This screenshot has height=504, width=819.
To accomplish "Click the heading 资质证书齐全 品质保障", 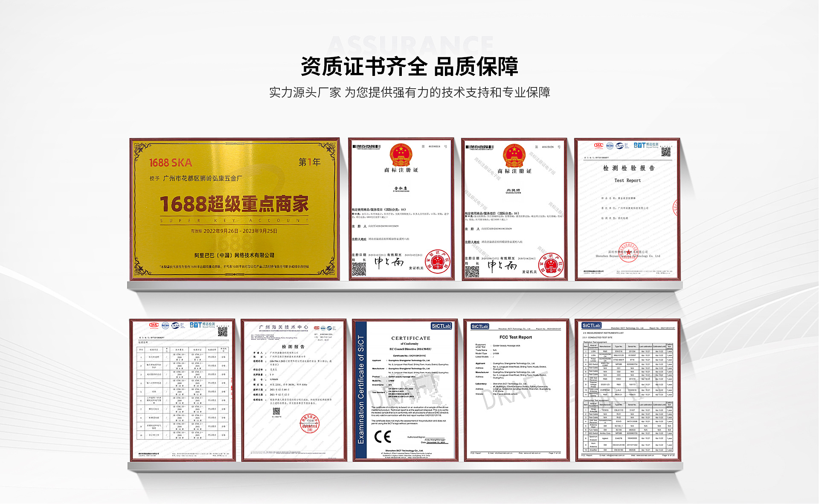I will pos(409,67).
